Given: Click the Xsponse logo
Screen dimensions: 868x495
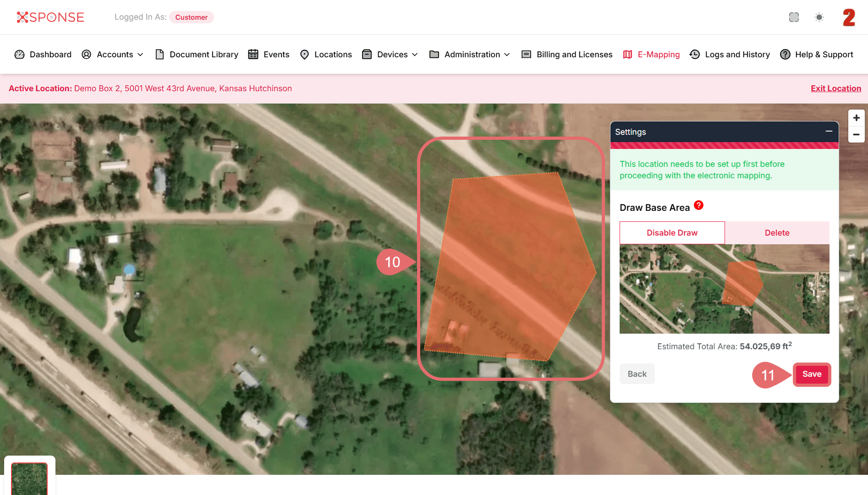Looking at the screenshot, I should click(x=50, y=17).
